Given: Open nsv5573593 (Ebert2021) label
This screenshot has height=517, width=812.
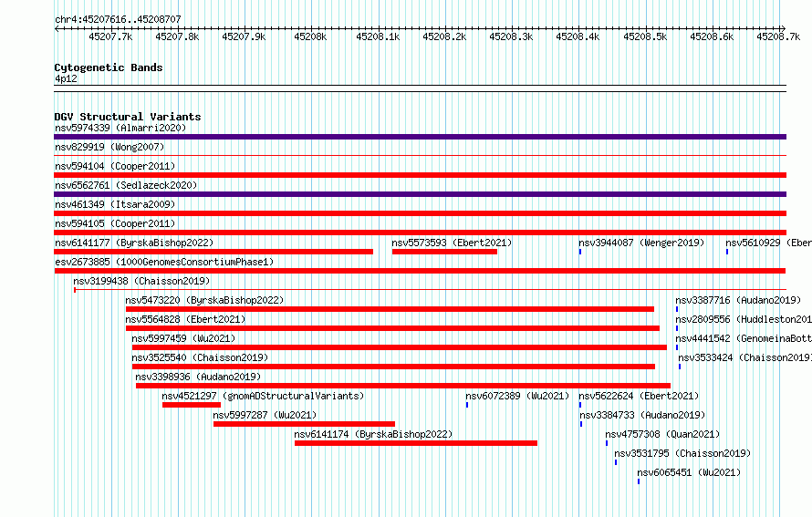Looking at the screenshot, I should click(452, 243).
